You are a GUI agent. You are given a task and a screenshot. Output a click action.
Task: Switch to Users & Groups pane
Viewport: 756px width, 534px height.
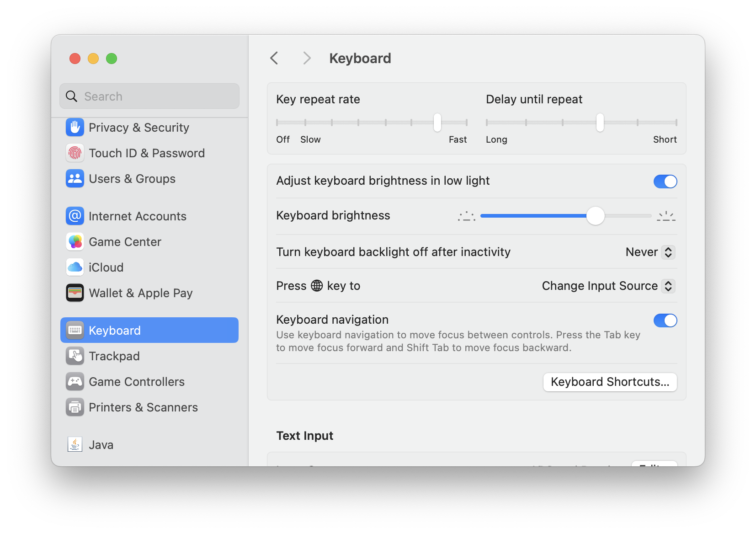(149, 178)
